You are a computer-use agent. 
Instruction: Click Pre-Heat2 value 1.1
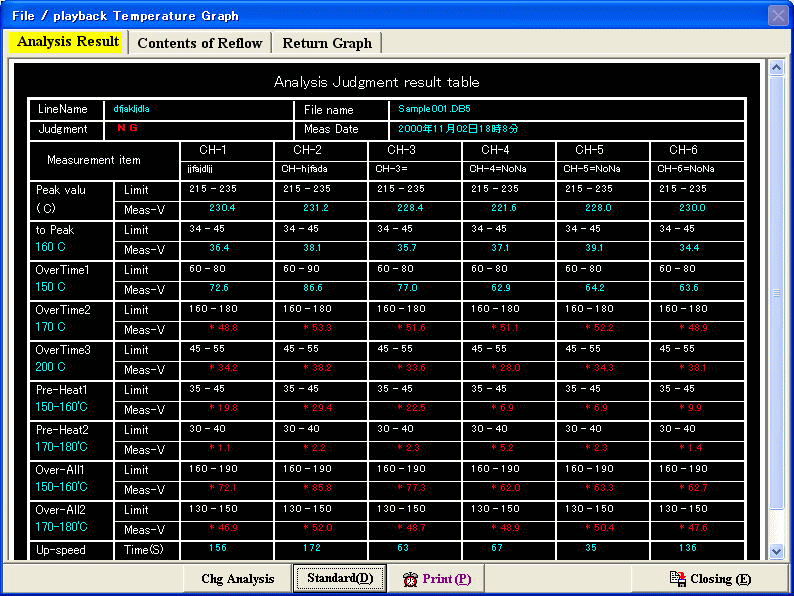[220, 448]
